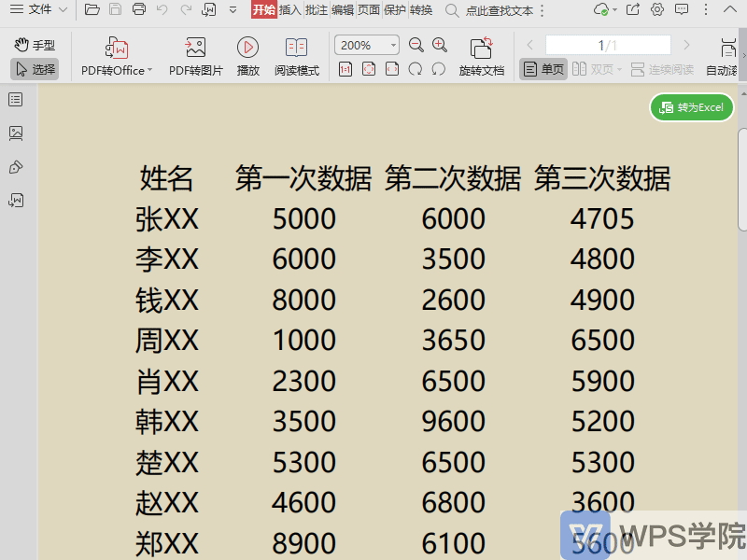747x560 pixels.
Task: Click the page number input field
Action: coord(607,45)
